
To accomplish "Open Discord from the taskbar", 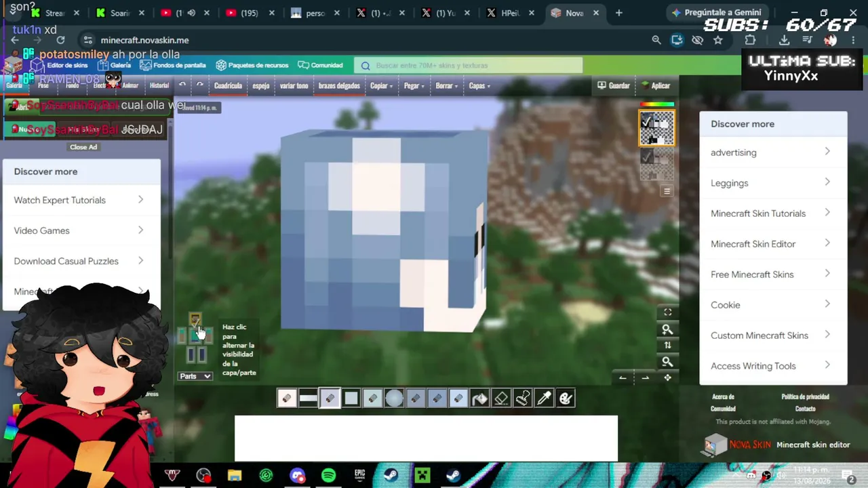I will tap(297, 475).
